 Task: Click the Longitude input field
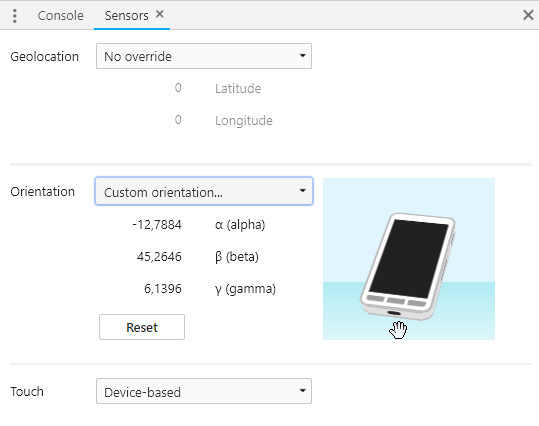141,120
